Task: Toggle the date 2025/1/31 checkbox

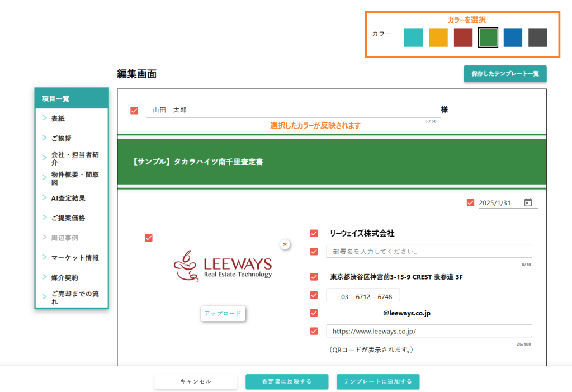Action: click(x=470, y=202)
